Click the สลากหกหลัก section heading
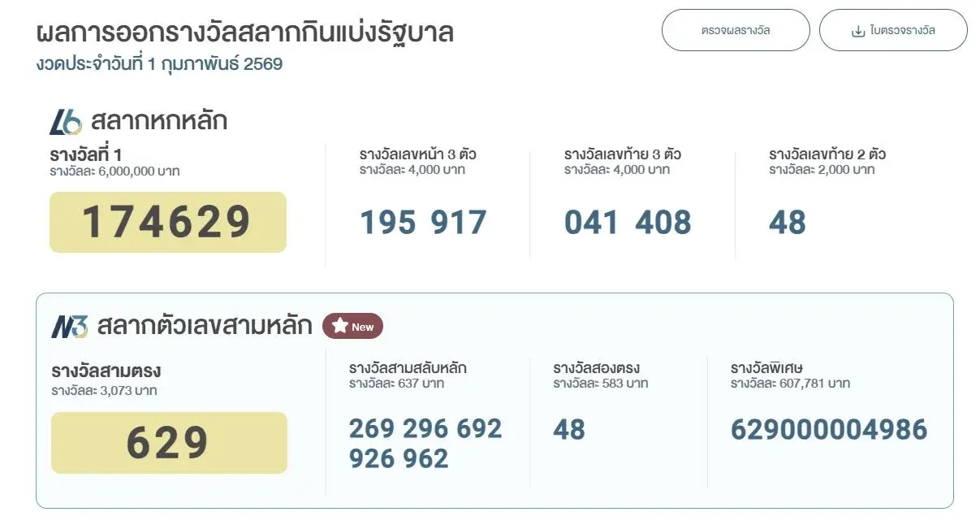This screenshot has height=525, width=980. click(159, 121)
